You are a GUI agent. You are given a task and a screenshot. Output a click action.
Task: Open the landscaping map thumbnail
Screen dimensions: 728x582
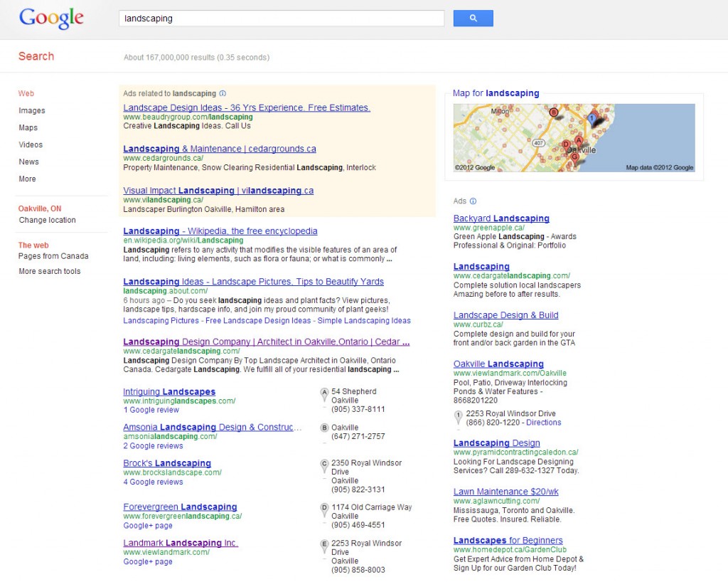574,138
